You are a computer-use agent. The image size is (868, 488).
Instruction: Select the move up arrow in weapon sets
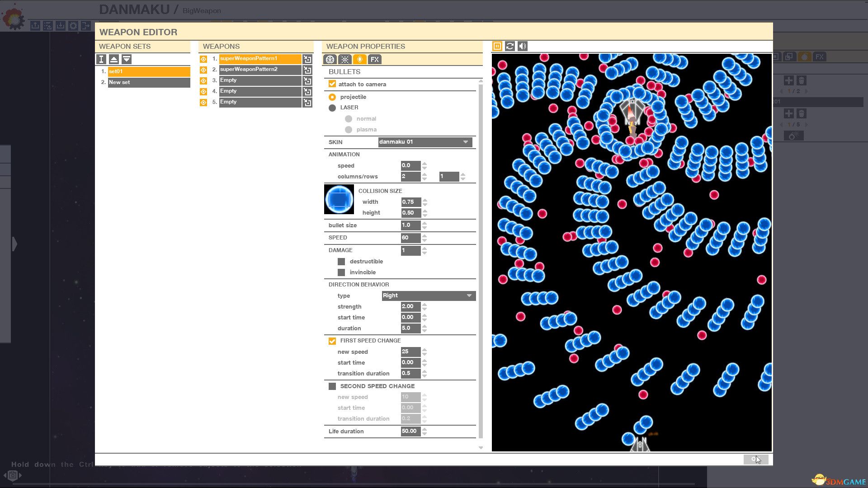pos(113,59)
